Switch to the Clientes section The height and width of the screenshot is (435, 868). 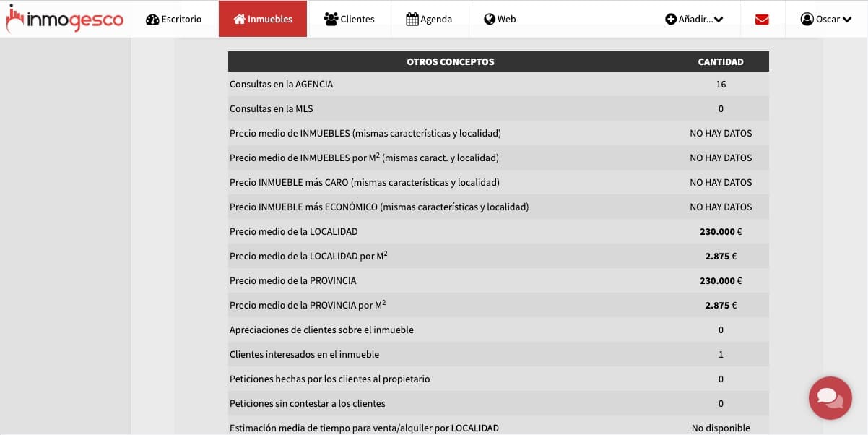pos(350,19)
